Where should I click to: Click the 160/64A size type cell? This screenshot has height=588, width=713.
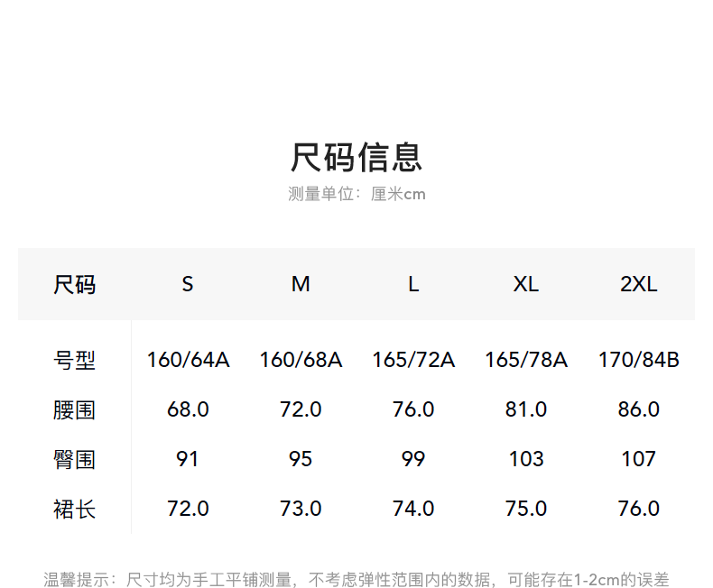click(188, 361)
